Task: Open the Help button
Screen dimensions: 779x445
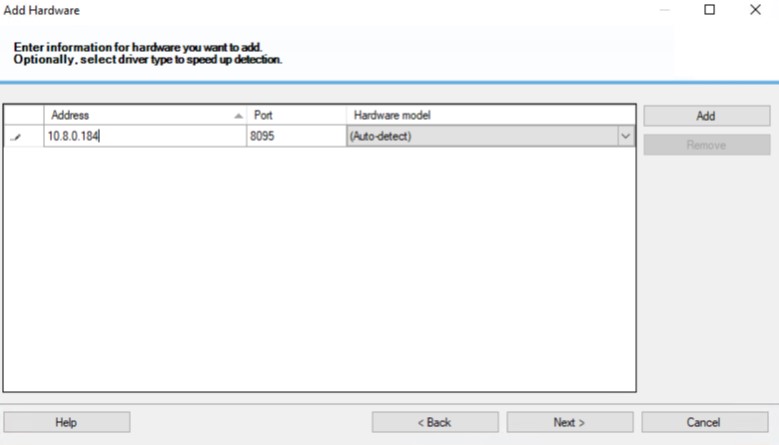Action: pyautogui.click(x=67, y=422)
